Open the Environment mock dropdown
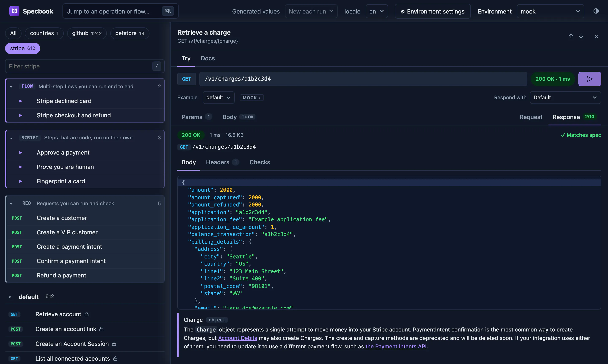608x364 pixels. (550, 11)
